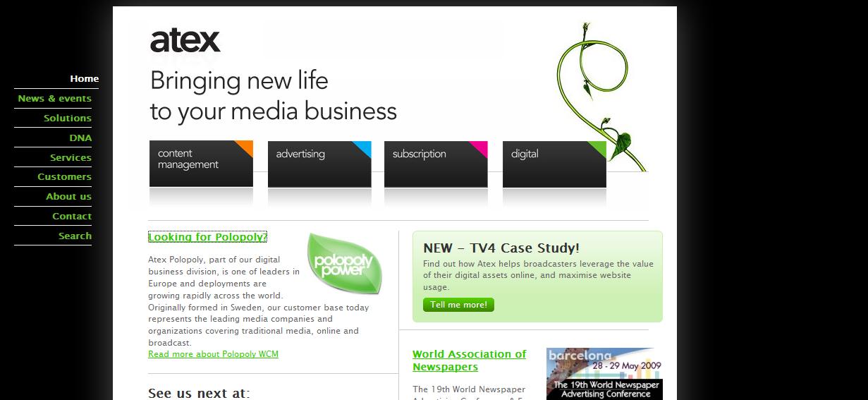
Task: Click the green vine plant illustration
Action: (600, 97)
